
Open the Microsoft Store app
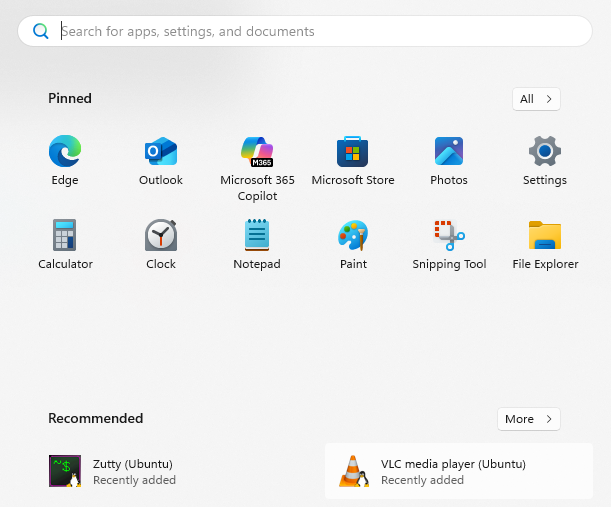pyautogui.click(x=353, y=161)
